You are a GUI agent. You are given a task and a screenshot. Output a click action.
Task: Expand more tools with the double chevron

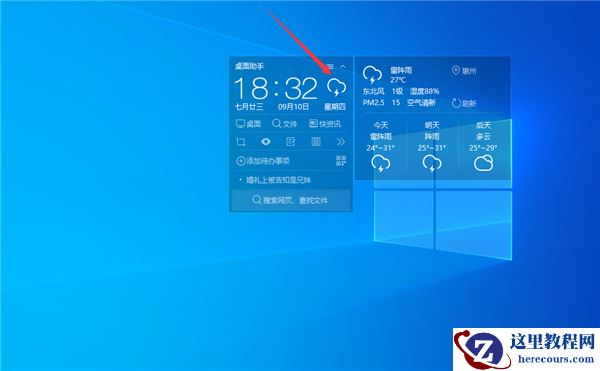click(341, 142)
